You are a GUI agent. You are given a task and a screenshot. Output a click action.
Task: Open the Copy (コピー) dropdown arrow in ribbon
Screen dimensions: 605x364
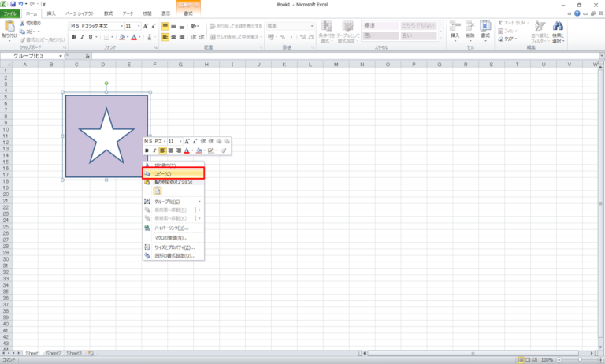tap(39, 32)
